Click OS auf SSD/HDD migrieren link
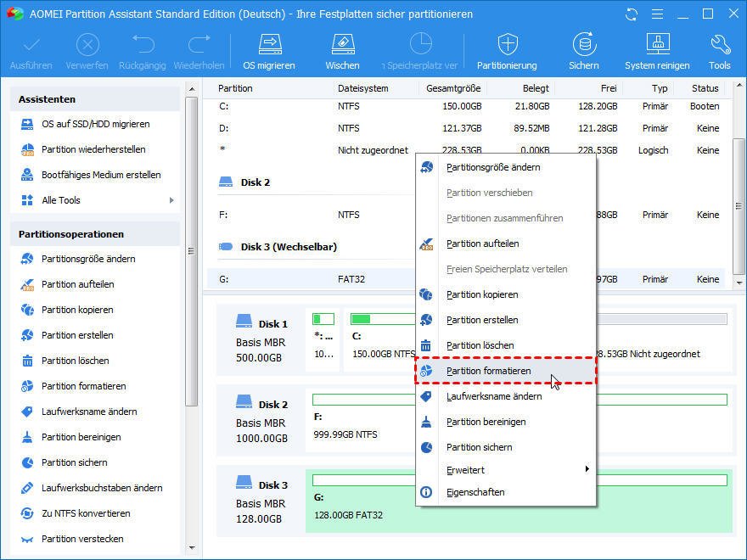 [95, 124]
